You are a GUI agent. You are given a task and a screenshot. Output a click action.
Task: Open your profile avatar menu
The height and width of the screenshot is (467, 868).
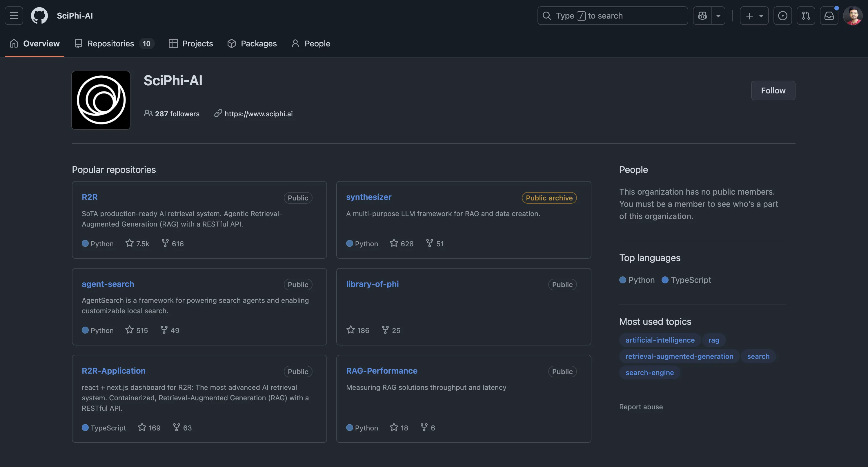853,15
